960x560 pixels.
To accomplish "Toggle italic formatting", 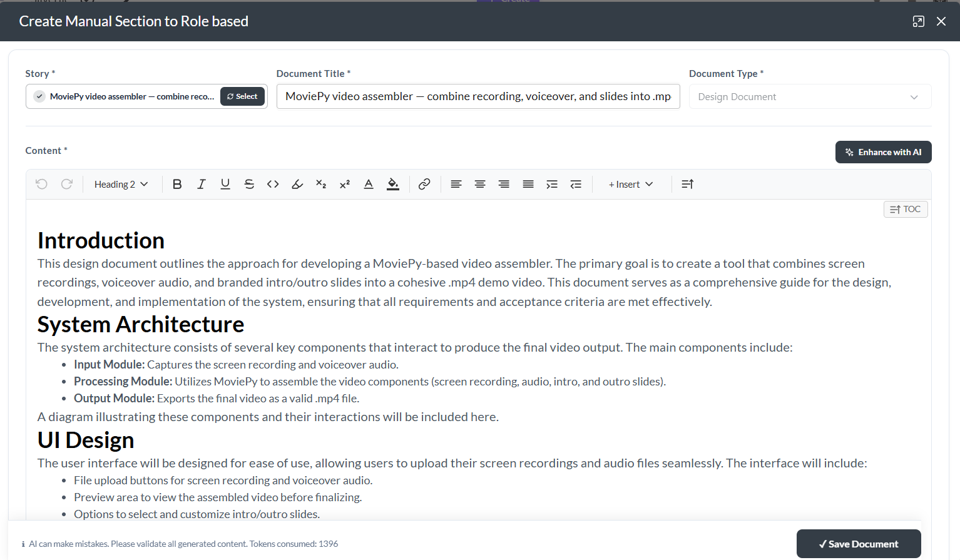I will [201, 184].
